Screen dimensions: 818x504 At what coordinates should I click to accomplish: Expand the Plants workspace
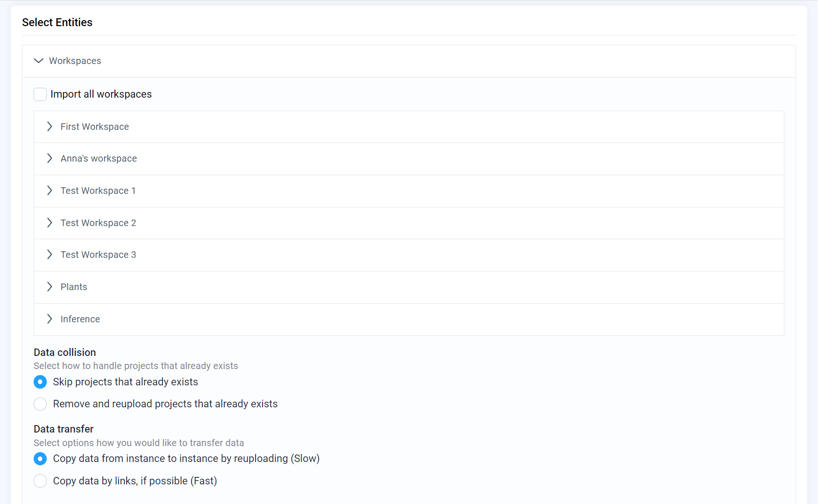click(50, 287)
